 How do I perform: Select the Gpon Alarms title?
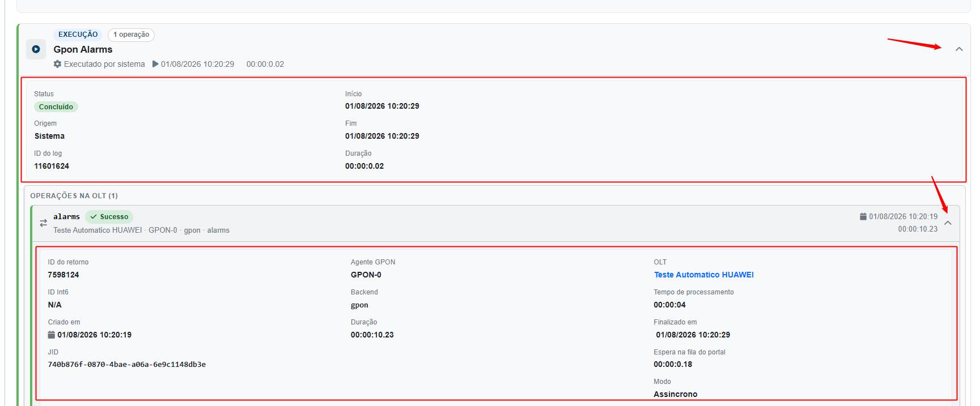[x=83, y=49]
